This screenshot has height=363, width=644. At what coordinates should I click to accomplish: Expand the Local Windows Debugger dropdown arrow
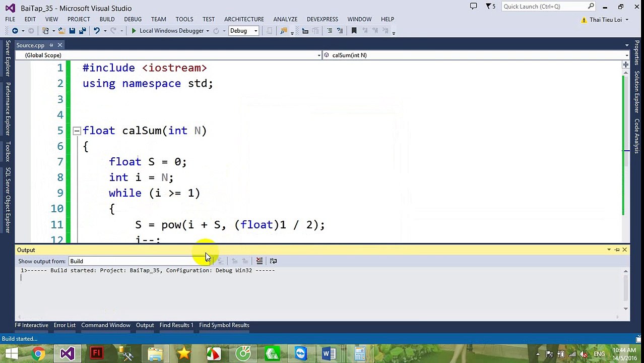208,31
